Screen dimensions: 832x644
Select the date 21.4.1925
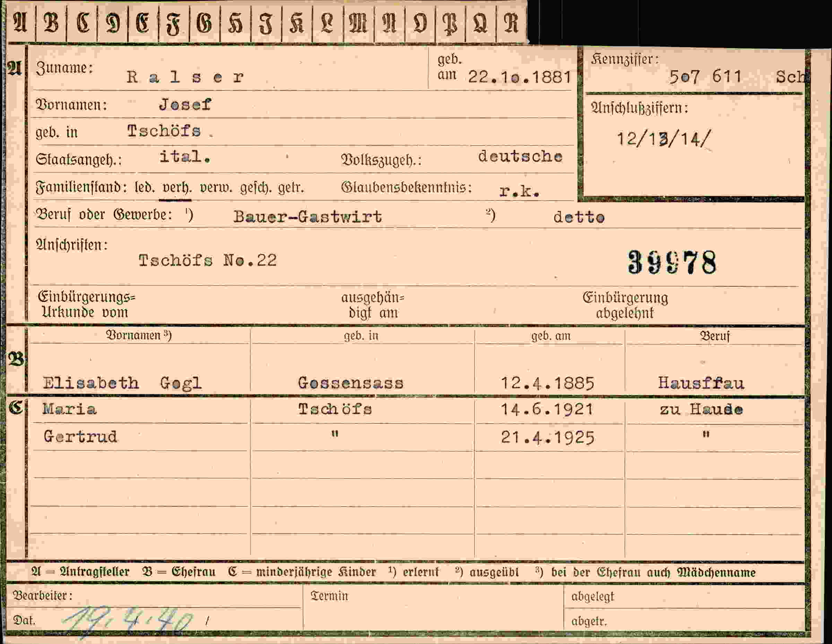point(548,437)
